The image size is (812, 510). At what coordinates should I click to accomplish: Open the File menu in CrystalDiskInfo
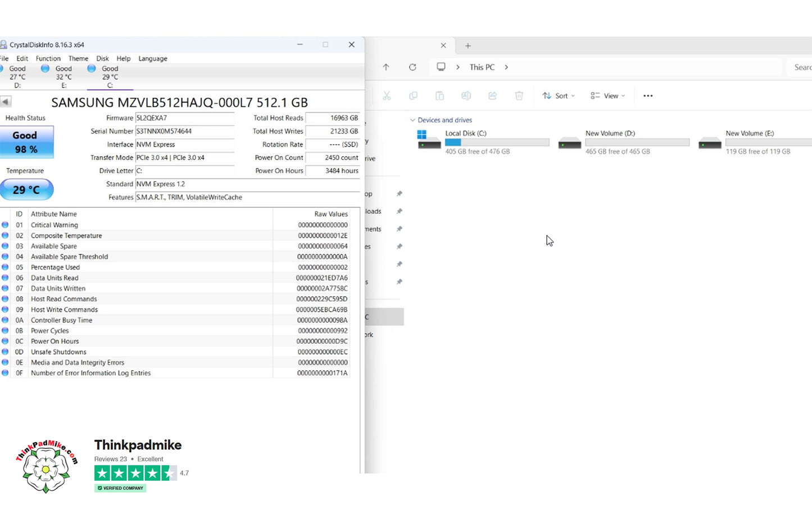tap(4, 58)
